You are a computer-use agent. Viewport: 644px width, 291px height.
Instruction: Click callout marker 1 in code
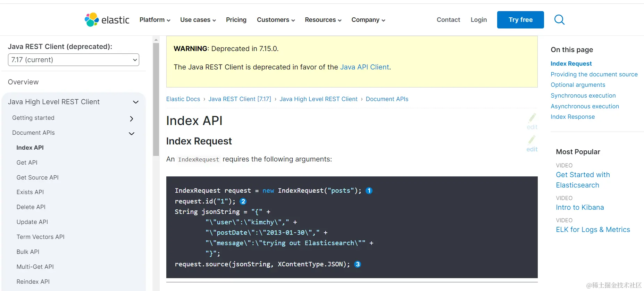pyautogui.click(x=369, y=191)
